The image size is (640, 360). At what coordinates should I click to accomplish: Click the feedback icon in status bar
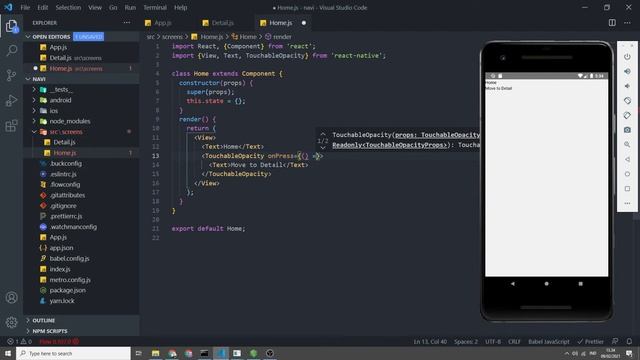coord(615,341)
